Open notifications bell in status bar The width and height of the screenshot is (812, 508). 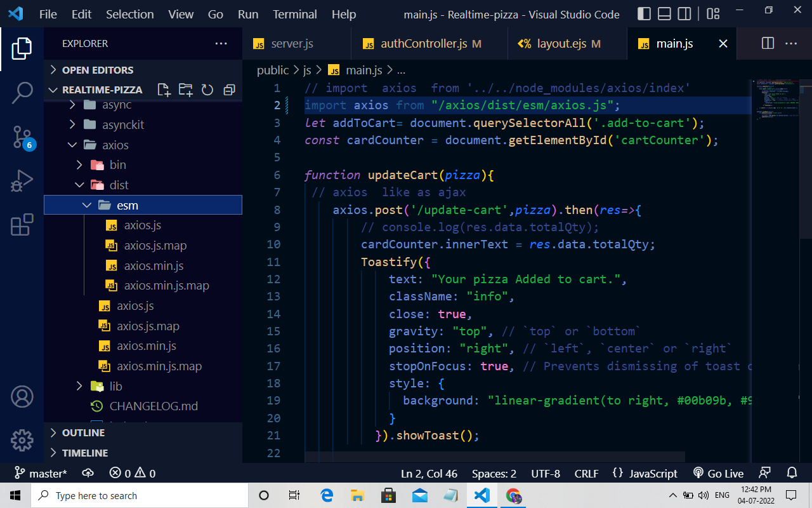coord(792,474)
